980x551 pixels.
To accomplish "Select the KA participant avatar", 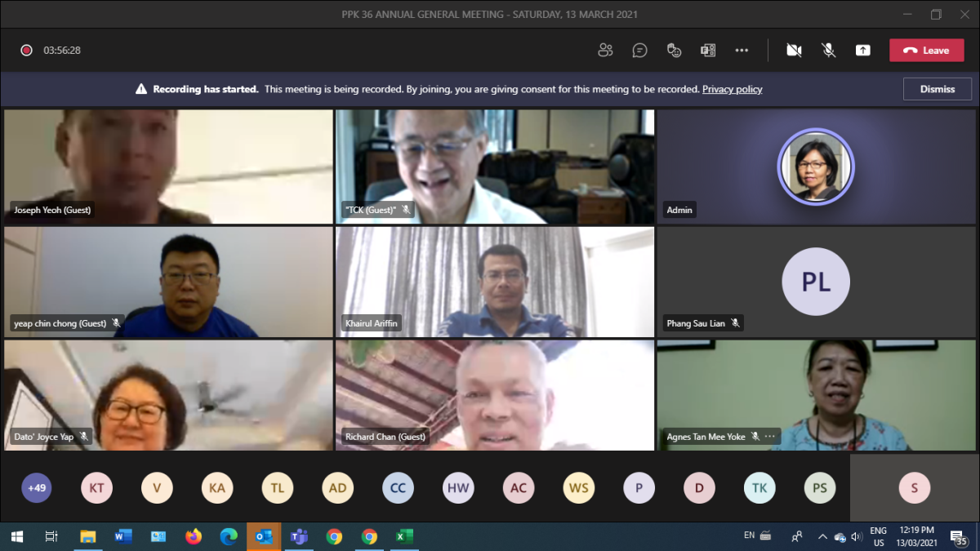I will point(217,488).
